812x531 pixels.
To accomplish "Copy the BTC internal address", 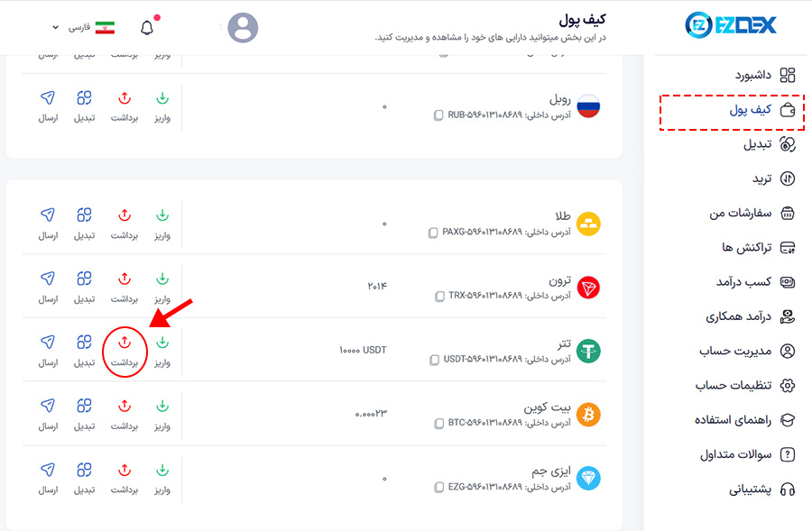I will point(438,422).
